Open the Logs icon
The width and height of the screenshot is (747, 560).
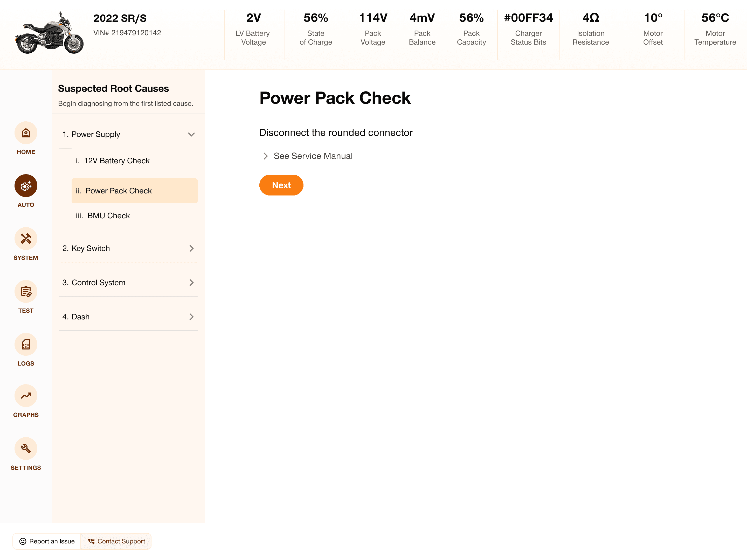click(26, 344)
